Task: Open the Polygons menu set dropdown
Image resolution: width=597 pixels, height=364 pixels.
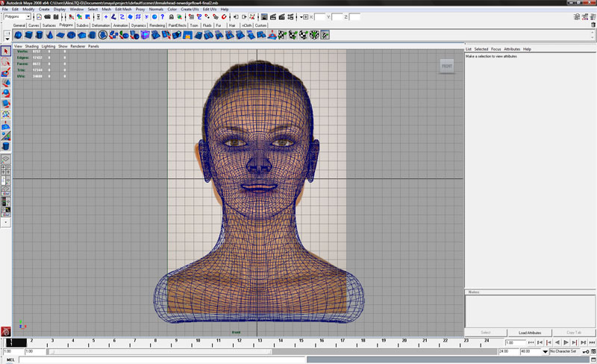Action: click(17, 16)
